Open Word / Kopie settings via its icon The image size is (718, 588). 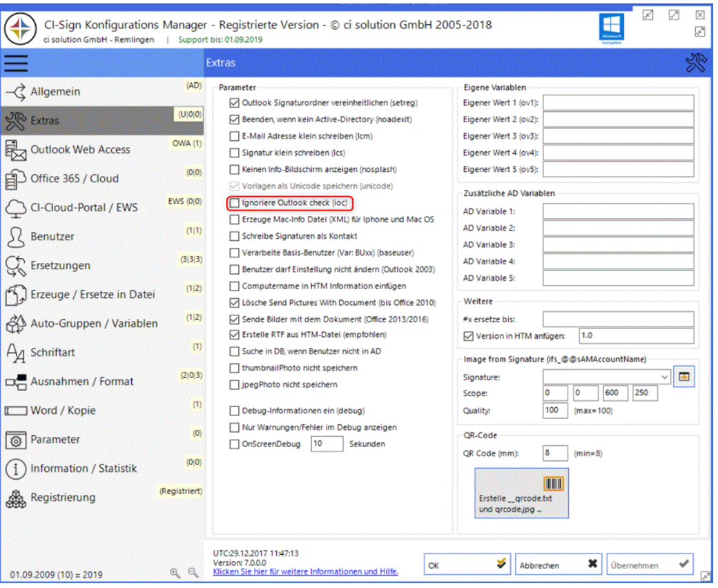pos(15,410)
